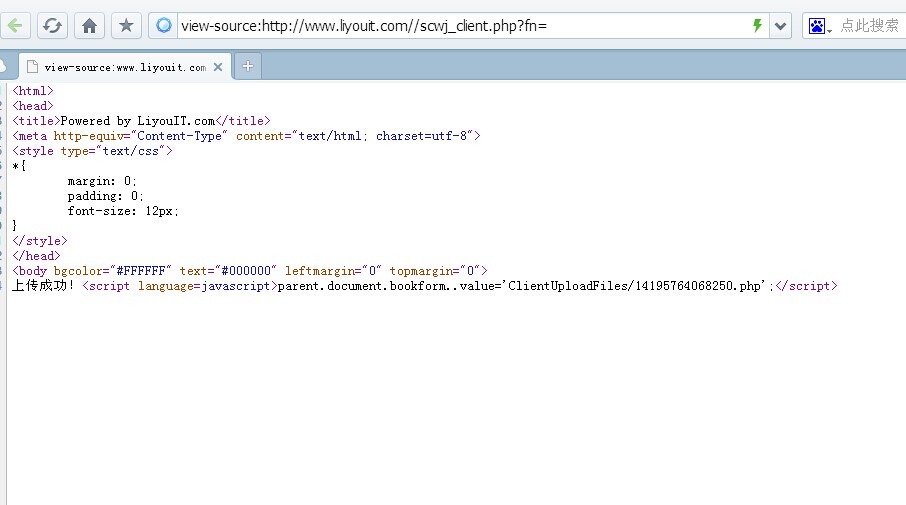Click the <html> source line
This screenshot has height=505, width=906.
click(x=33, y=91)
